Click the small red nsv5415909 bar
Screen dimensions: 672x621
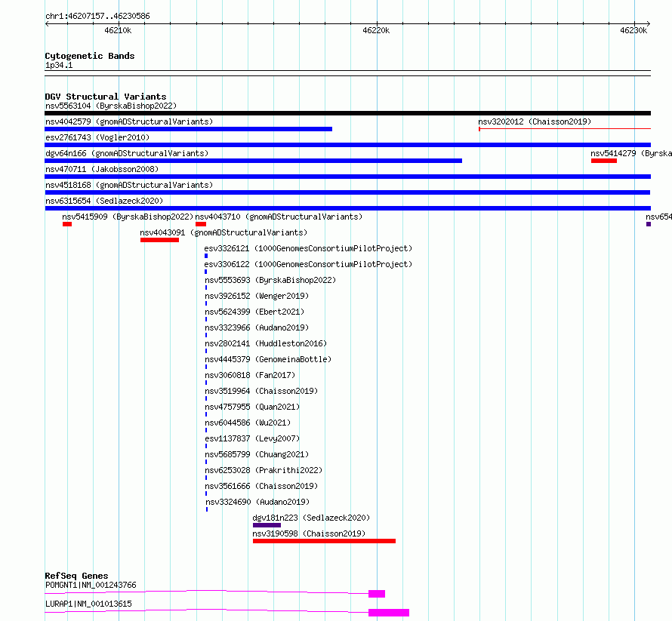pyautogui.click(x=67, y=224)
